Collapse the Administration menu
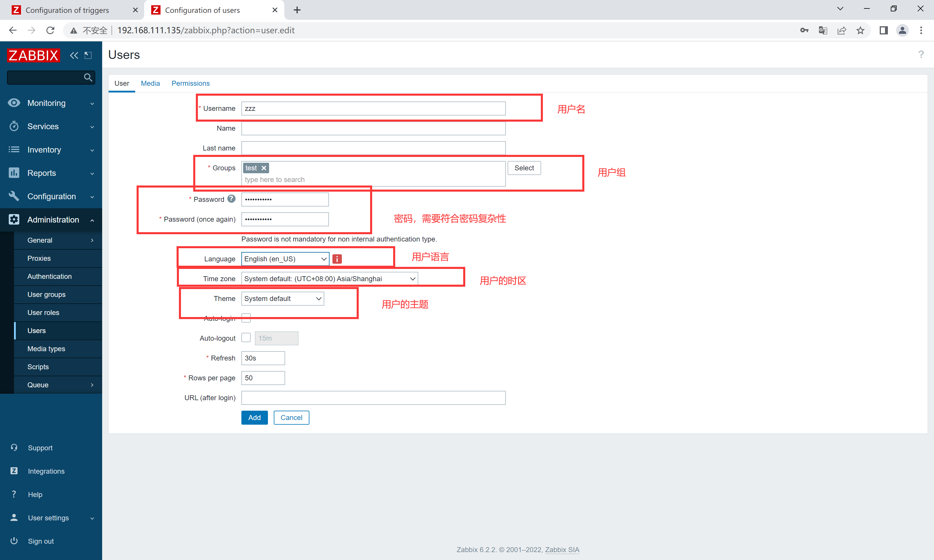 point(92,220)
